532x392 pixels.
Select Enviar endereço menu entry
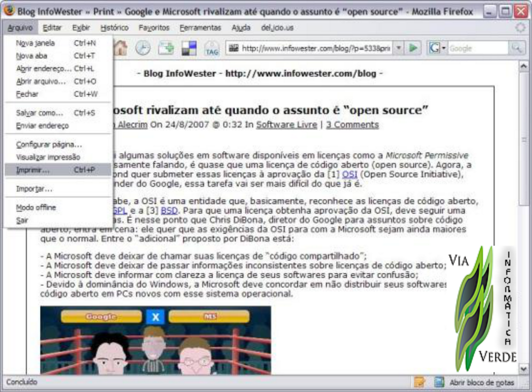pyautogui.click(x=58, y=126)
